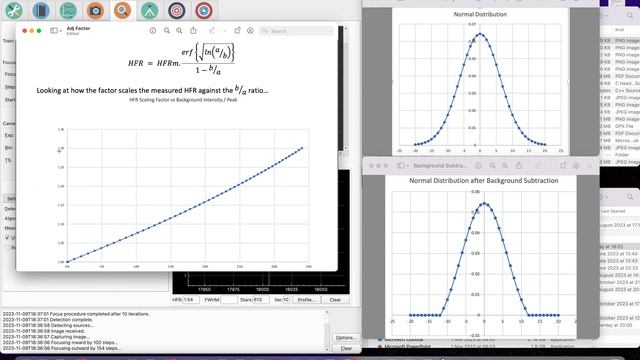Image resolution: width=640 pixels, height=360 pixels.
Task: Click the HFR value field
Action: 191,300
